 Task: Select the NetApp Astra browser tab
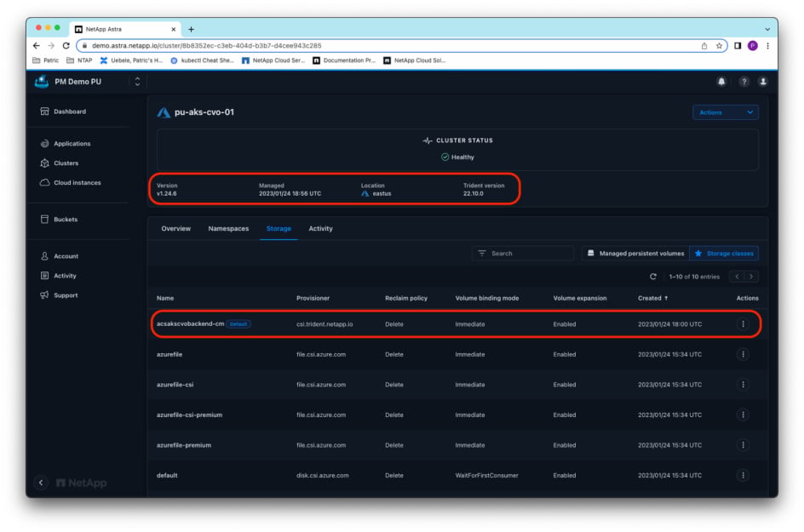coord(126,29)
